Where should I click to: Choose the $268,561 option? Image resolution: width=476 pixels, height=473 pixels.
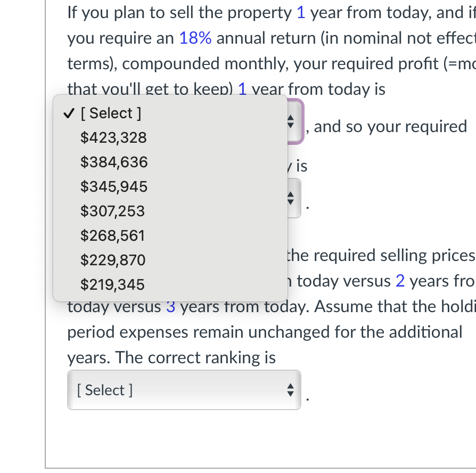113,235
